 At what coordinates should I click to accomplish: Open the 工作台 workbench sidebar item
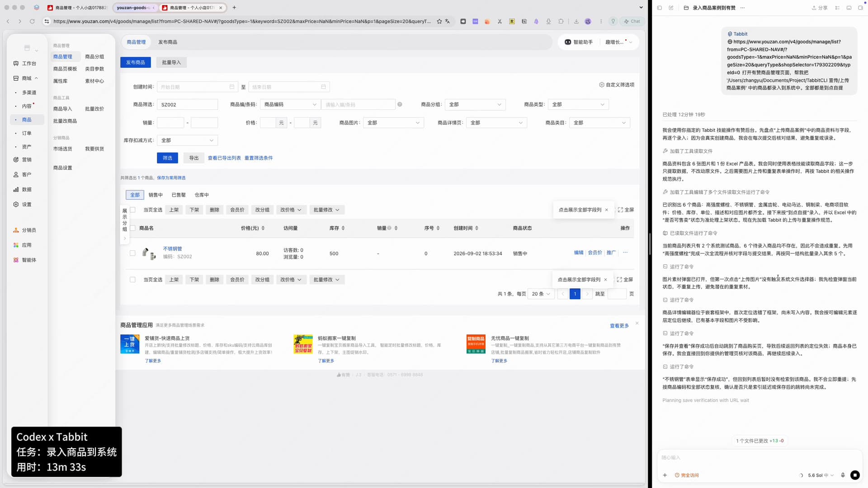25,63
